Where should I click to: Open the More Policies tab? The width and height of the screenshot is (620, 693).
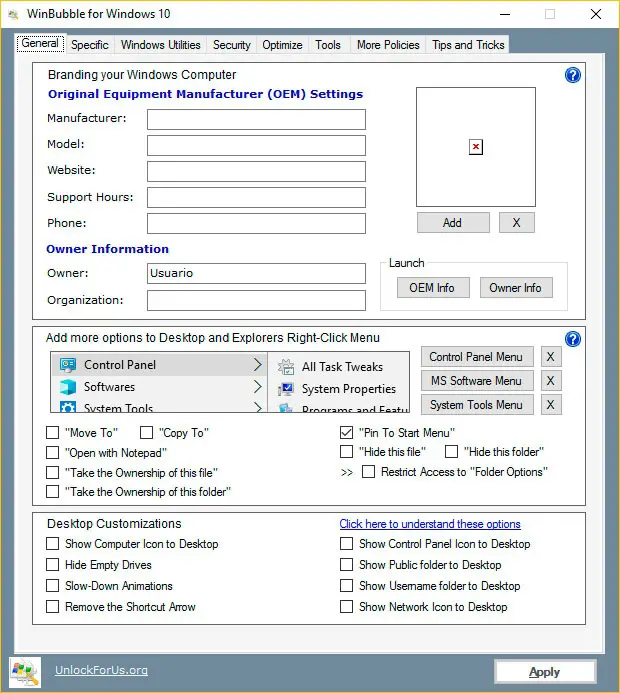[388, 45]
